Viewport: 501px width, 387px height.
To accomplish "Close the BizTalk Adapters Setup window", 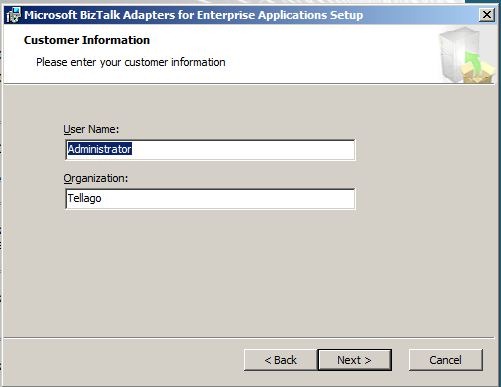I will click(486, 15).
